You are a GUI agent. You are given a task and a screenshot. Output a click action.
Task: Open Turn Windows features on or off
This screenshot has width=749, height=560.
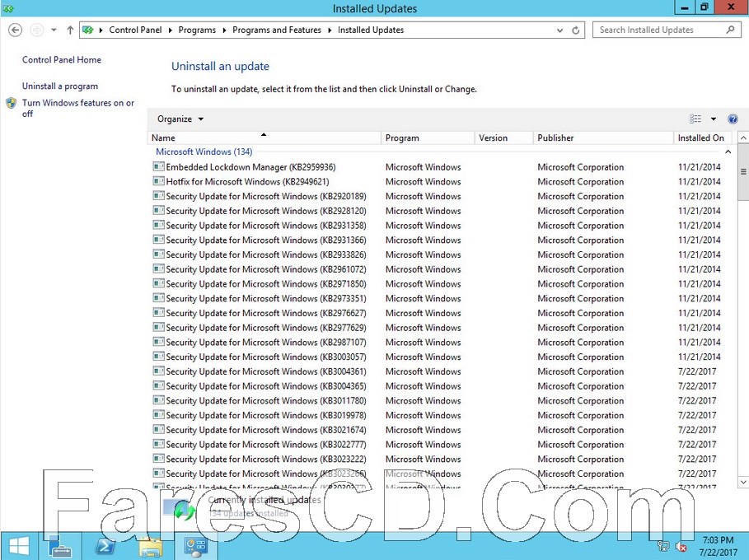pyautogui.click(x=77, y=108)
